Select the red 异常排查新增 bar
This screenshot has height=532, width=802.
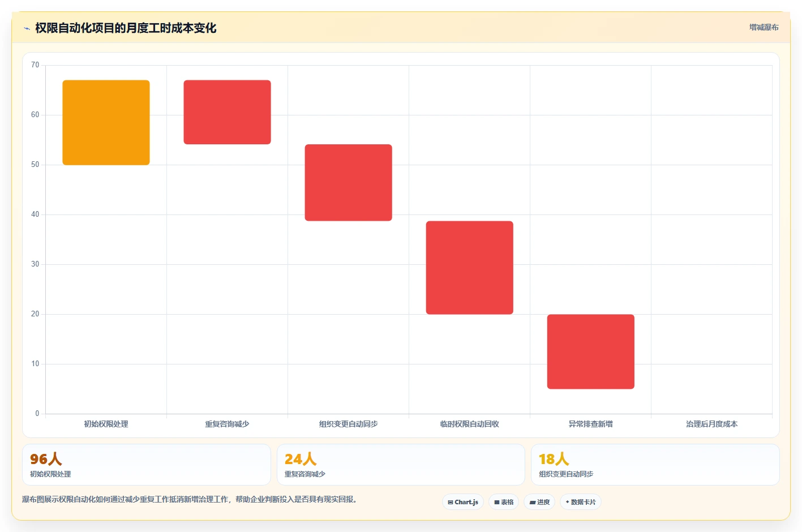pyautogui.click(x=590, y=351)
